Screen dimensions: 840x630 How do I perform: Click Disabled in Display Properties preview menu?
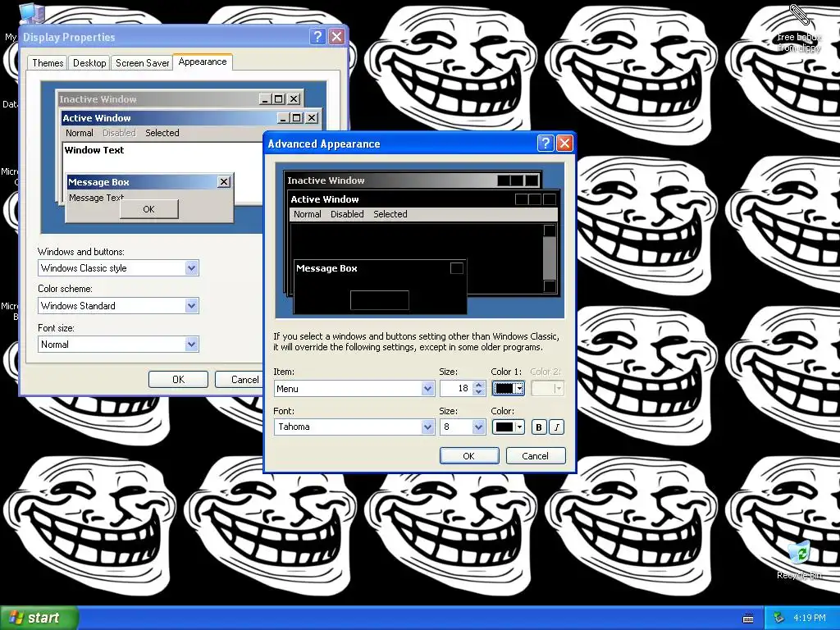click(119, 133)
